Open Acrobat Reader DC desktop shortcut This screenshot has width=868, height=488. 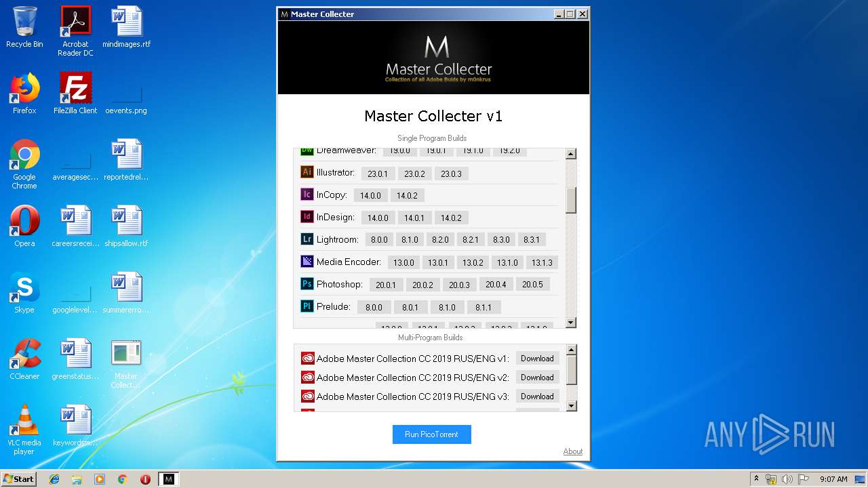(75, 31)
